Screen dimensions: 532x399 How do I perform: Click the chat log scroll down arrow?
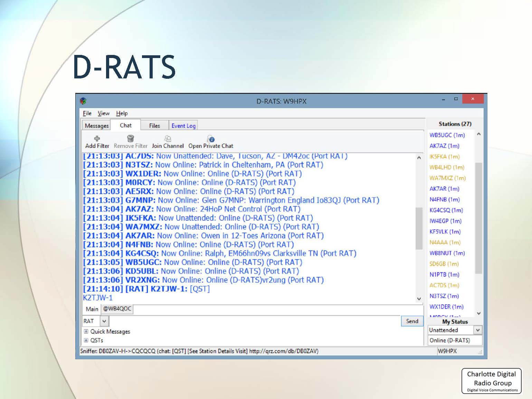point(419,299)
